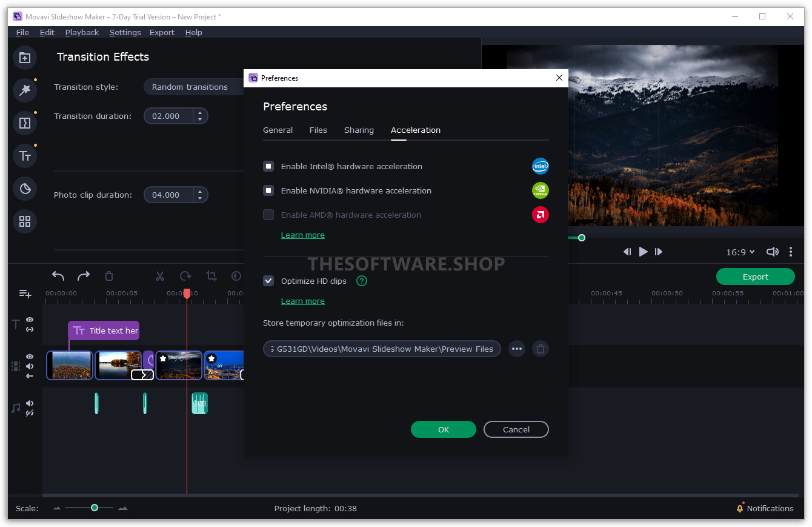812x527 pixels.
Task: Open the Stickers panel icon
Action: click(25, 189)
